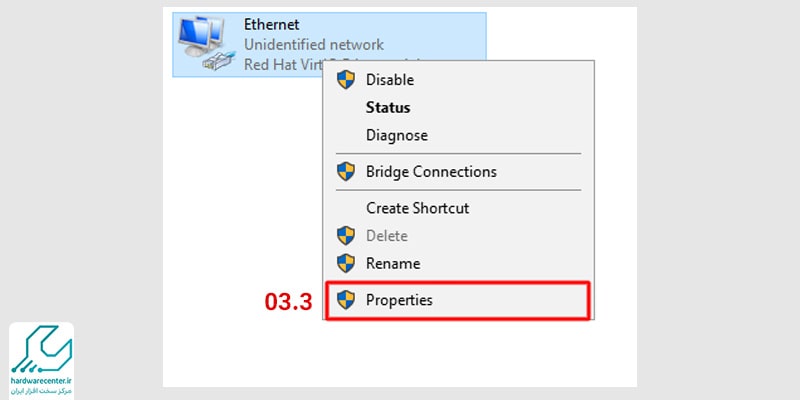Open Status from the context menu
Screen dimensions: 800x400
[x=458, y=108]
